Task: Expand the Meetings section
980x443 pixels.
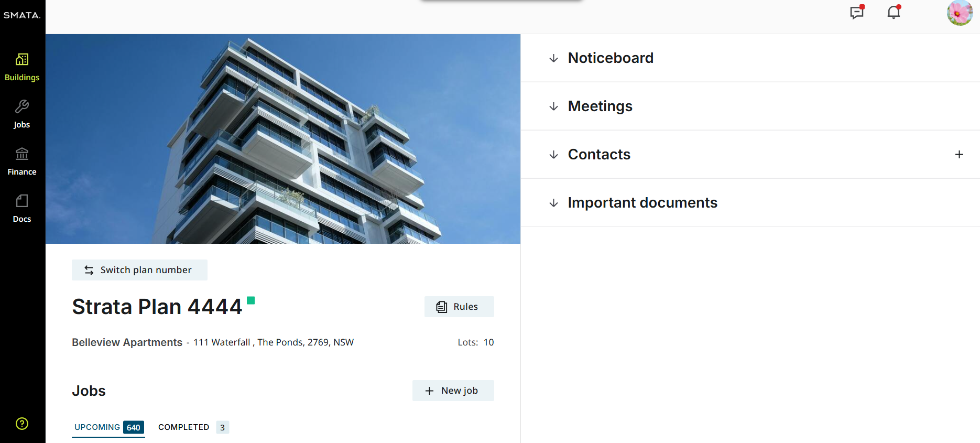Action: 600,106
